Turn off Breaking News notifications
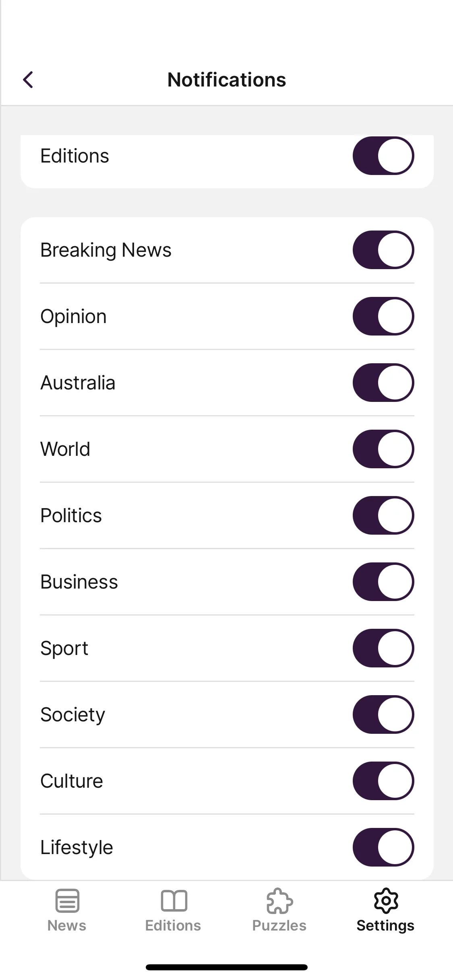 coord(383,250)
